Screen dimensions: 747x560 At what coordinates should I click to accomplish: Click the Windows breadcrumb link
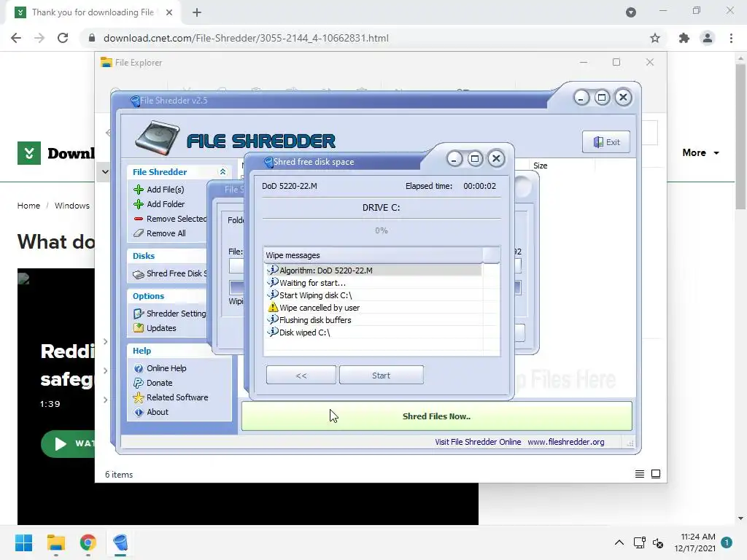coord(72,206)
